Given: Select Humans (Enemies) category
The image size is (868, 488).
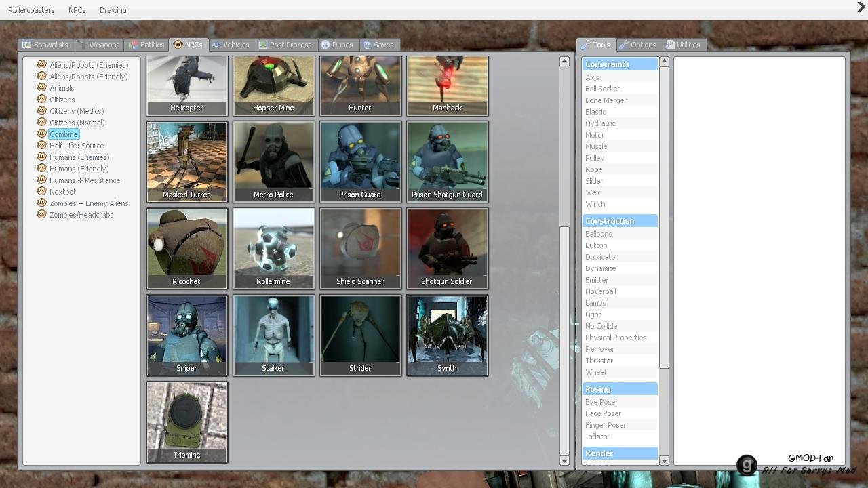Looking at the screenshot, I should tap(73, 157).
